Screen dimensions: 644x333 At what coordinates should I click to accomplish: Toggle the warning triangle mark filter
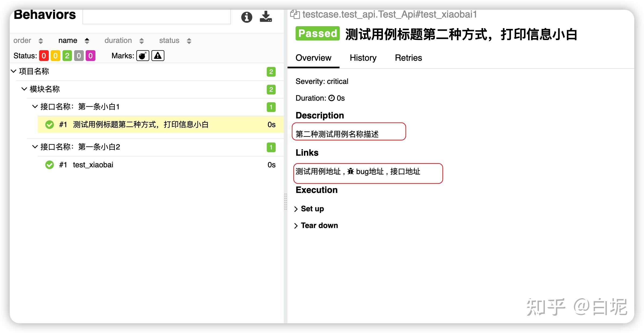pyautogui.click(x=158, y=56)
